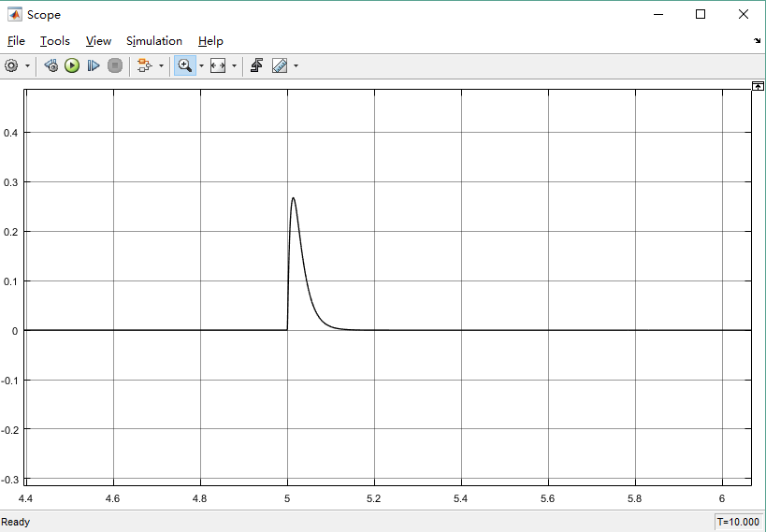
Task: Open Configuration Properties gear icon
Action: (x=11, y=65)
